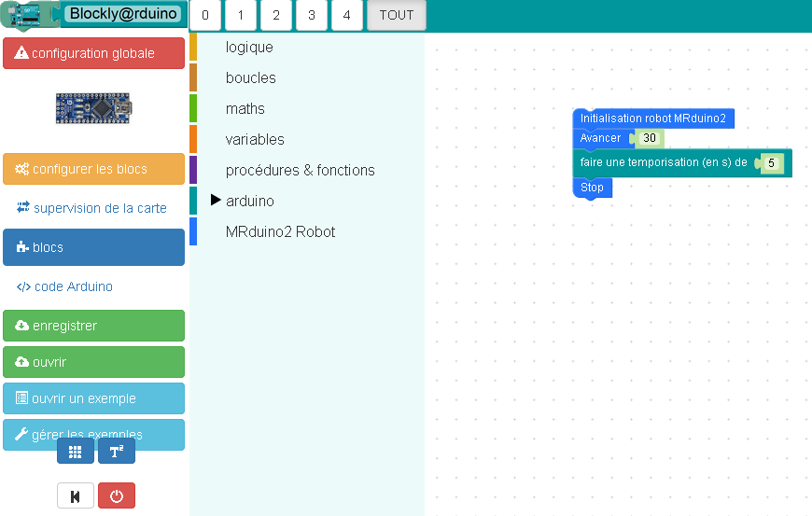Select level tab 3
This screenshot has height=516, width=812.
click(311, 16)
